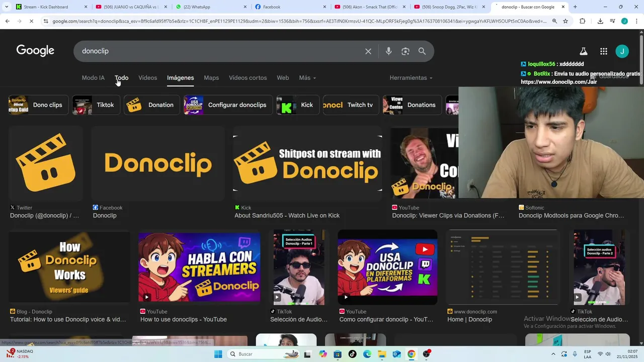Open the Windows Start menu
This screenshot has width=644, height=362.
pyautogui.click(x=218, y=354)
